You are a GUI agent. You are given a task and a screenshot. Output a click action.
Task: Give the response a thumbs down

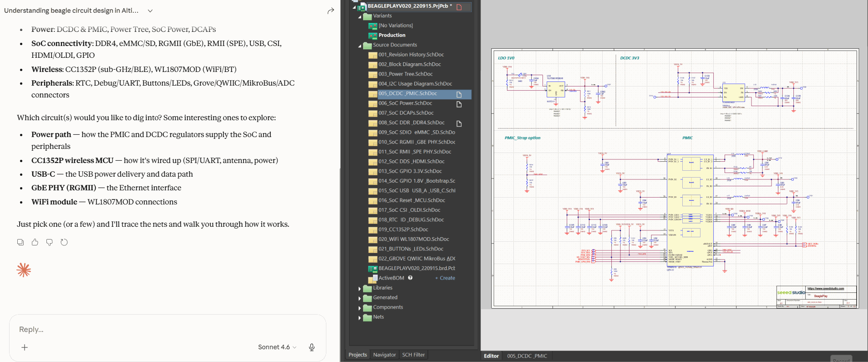tap(50, 242)
